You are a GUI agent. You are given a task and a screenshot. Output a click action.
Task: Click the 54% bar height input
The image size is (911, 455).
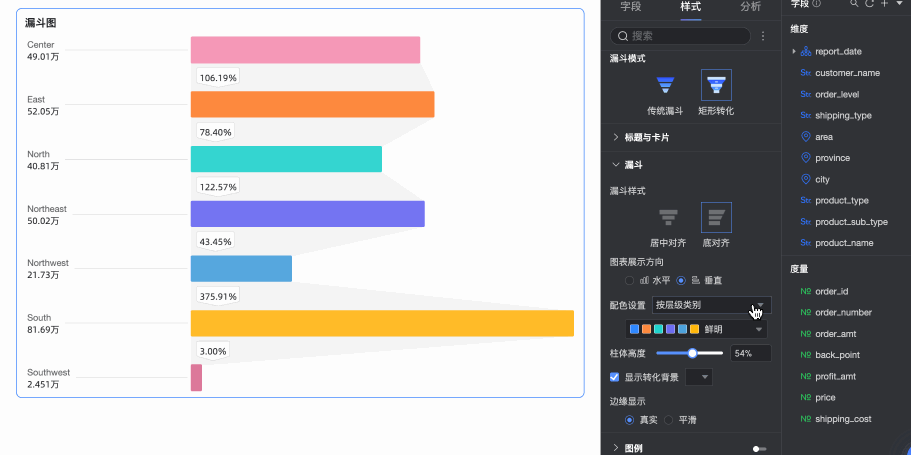(751, 353)
